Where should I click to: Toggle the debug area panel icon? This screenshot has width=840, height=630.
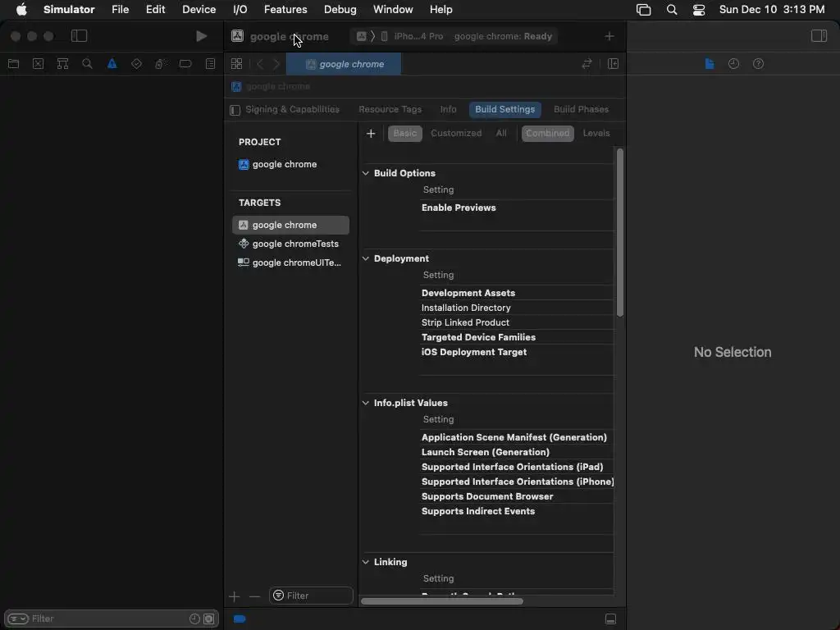[610, 619]
